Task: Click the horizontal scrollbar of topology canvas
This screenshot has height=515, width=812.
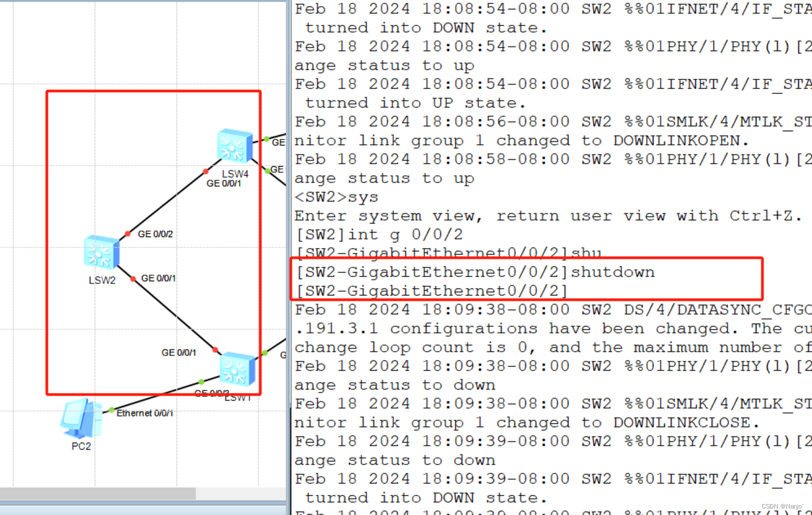Action: tap(98, 494)
